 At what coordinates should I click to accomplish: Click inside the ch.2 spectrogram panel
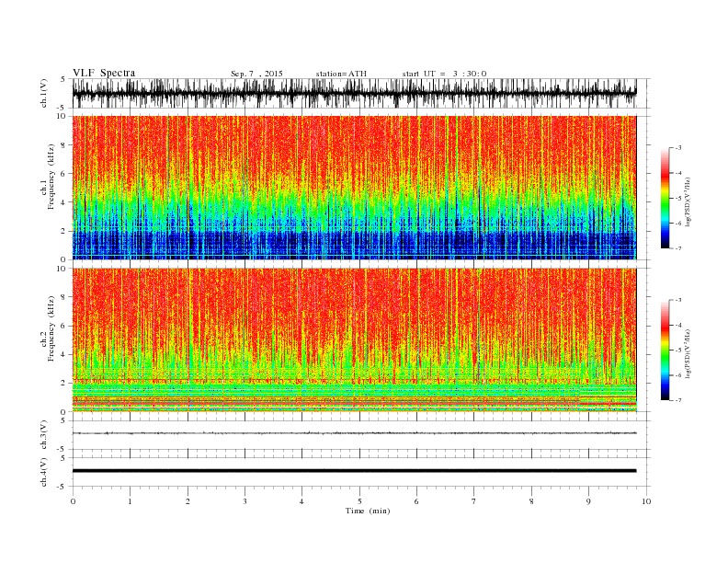(x=354, y=339)
